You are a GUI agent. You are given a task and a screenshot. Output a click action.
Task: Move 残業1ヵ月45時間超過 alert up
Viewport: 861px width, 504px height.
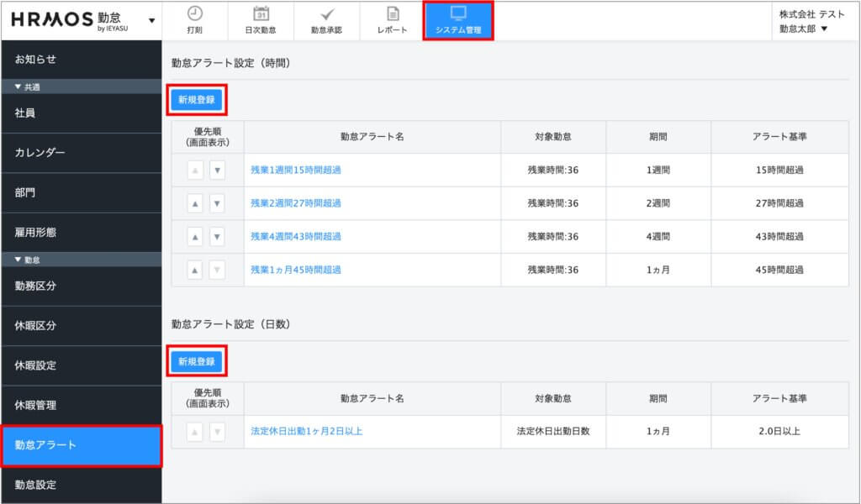coord(195,270)
